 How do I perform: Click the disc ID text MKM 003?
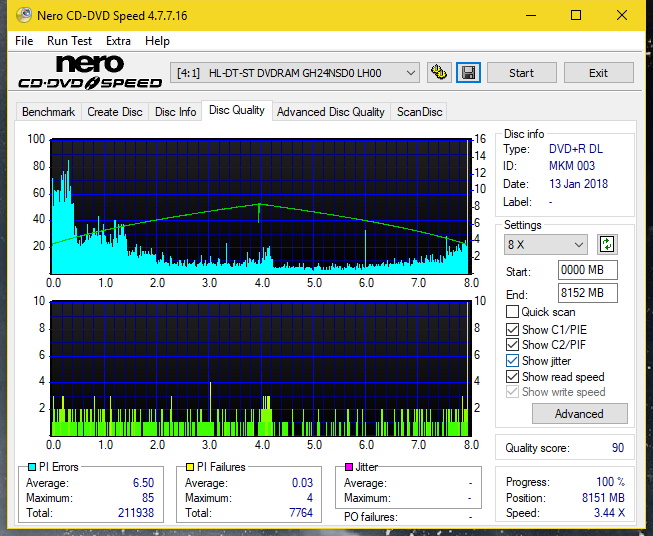572,166
